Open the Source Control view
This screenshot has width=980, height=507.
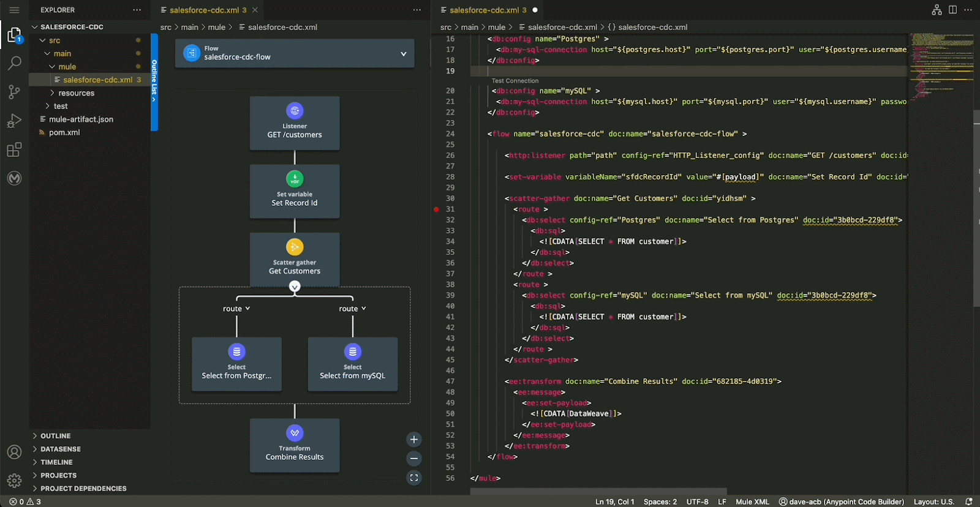14,92
